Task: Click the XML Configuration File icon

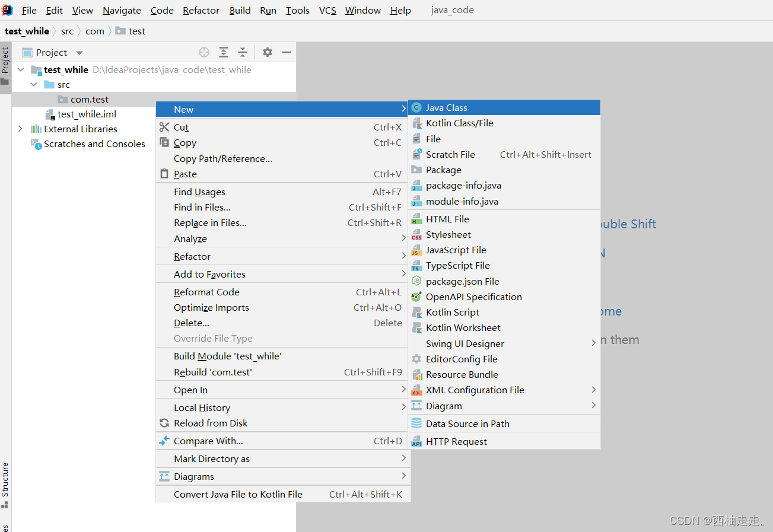Action: tap(416, 390)
